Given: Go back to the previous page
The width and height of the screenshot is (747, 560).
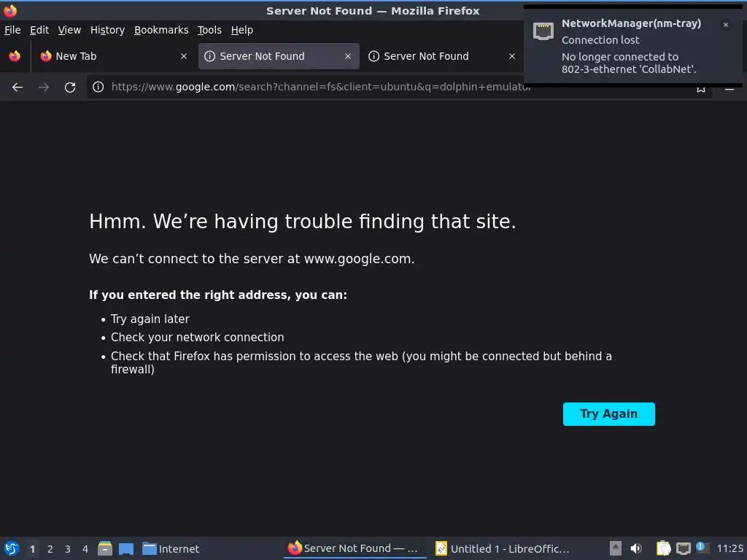Looking at the screenshot, I should pos(18,87).
